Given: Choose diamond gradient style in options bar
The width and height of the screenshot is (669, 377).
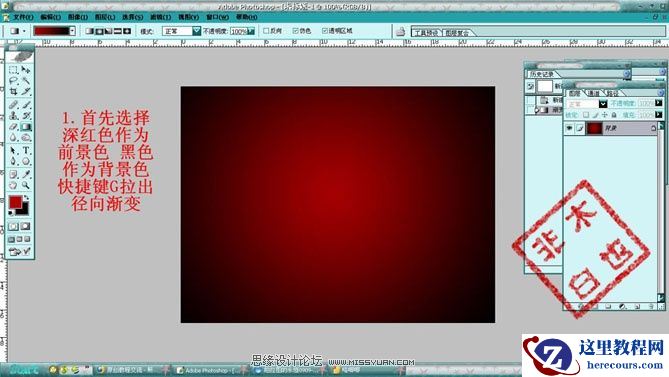Looking at the screenshot, I should click(127, 31).
